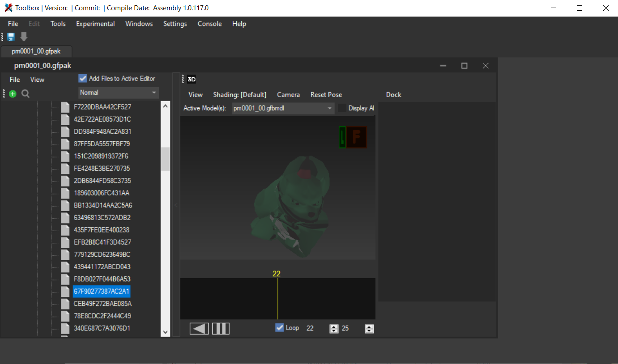Click the green add file icon

[x=13, y=93]
